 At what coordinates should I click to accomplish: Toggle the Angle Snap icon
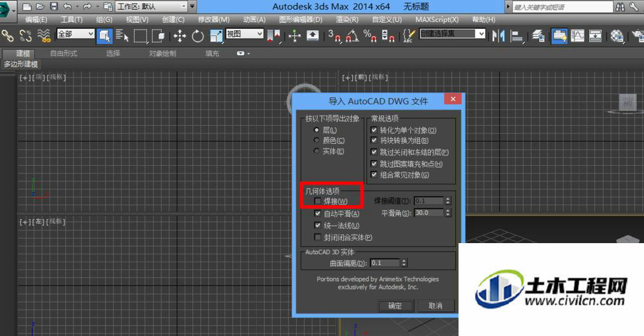[352, 35]
